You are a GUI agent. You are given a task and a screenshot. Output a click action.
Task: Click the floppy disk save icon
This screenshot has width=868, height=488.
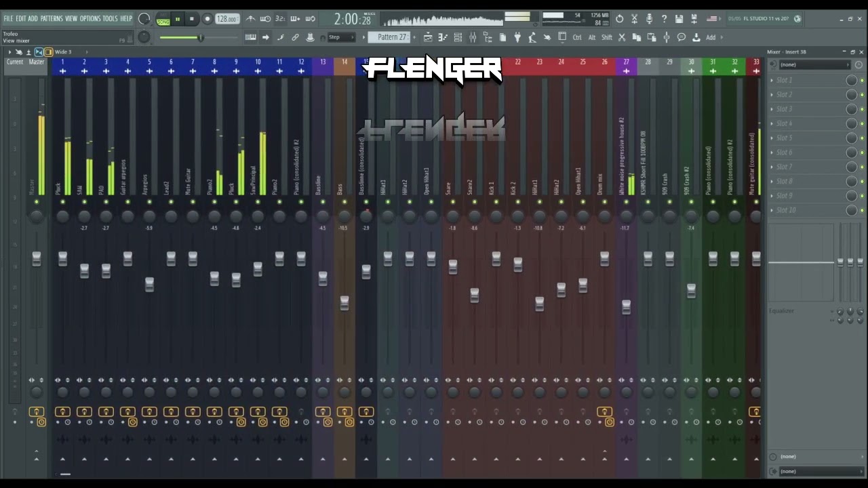click(679, 19)
